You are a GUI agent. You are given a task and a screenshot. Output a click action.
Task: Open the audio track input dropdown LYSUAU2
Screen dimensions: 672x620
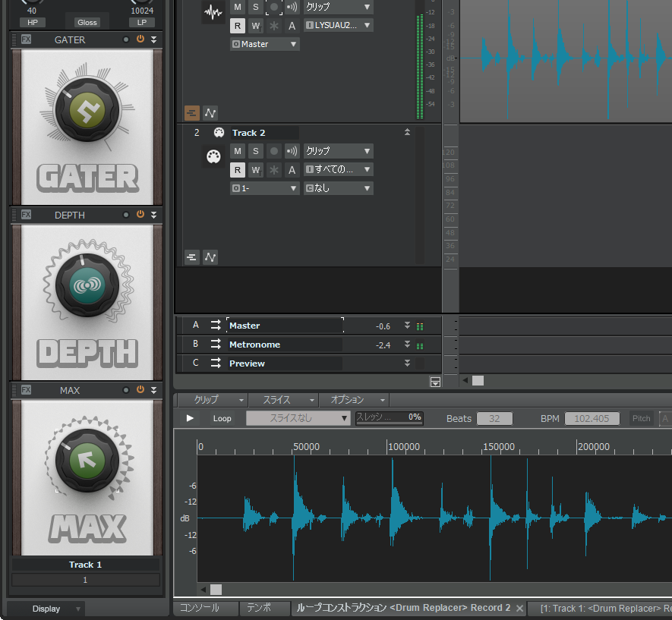click(338, 25)
